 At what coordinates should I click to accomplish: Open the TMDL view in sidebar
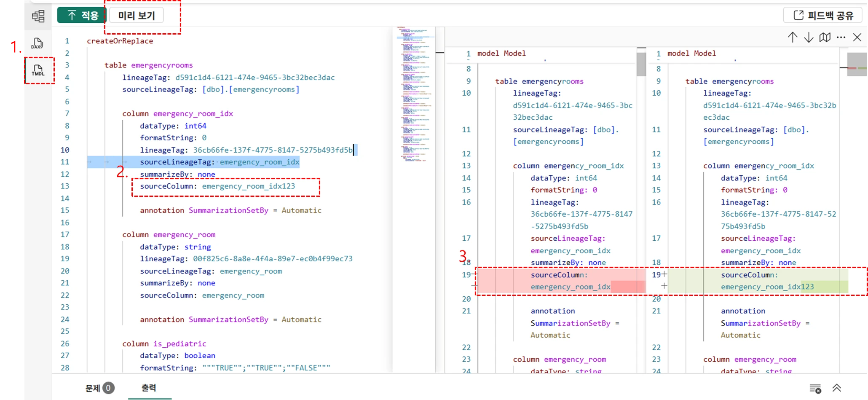pyautogui.click(x=38, y=70)
